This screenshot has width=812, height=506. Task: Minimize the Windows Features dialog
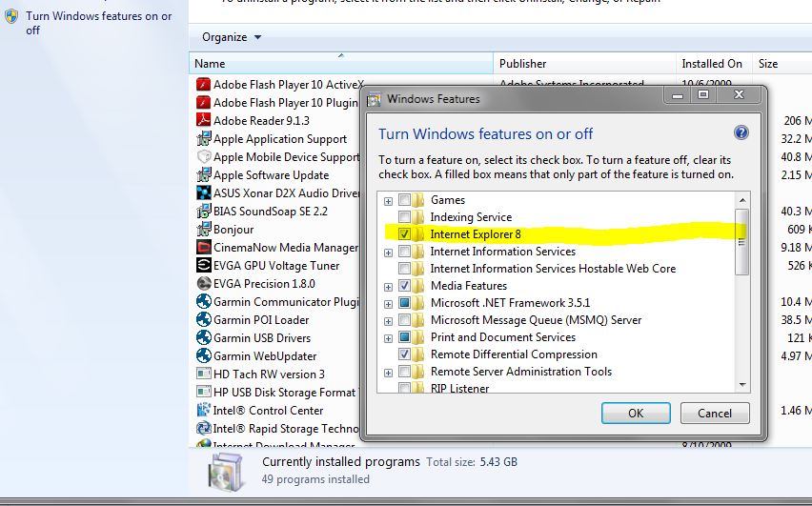tap(678, 94)
